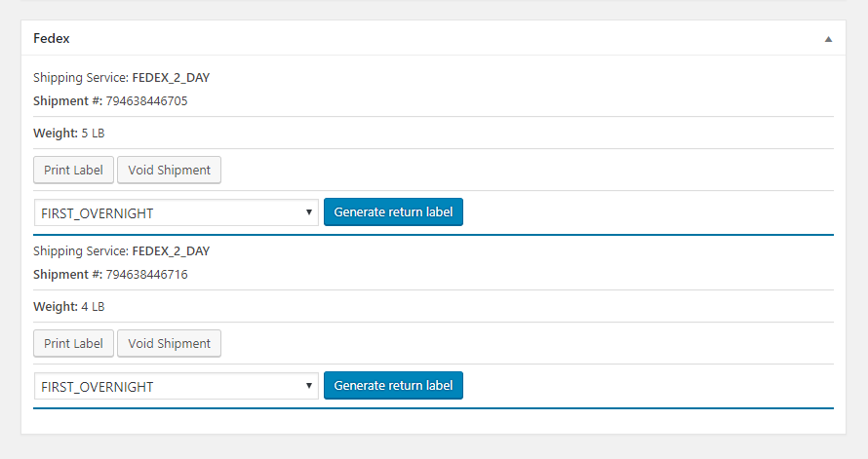
Task: Void shipment 794638446705
Action: pyautogui.click(x=170, y=170)
